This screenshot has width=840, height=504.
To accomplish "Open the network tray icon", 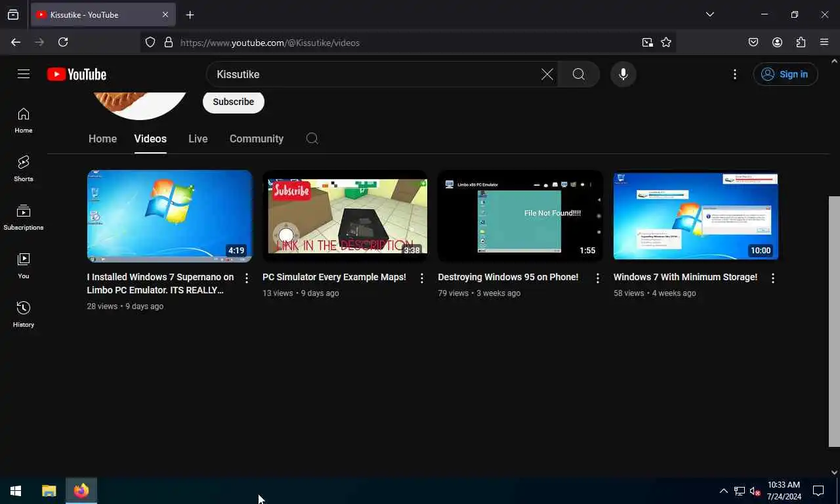I will tap(740, 491).
